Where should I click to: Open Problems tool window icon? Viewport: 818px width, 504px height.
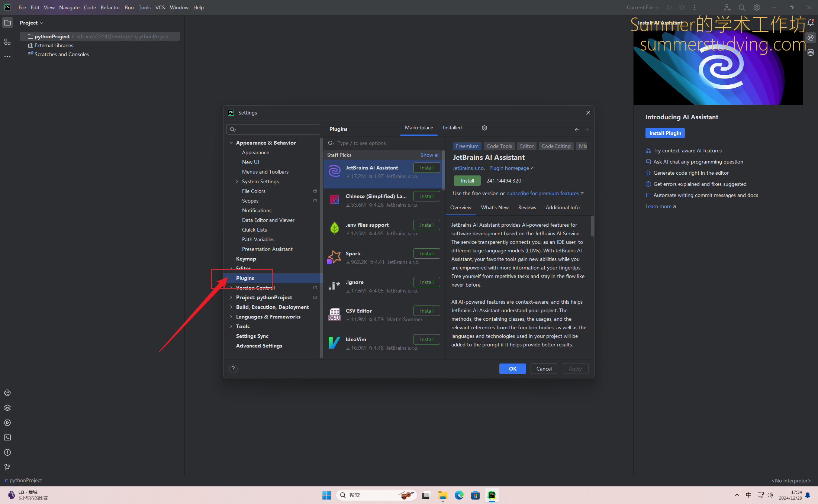(x=7, y=452)
